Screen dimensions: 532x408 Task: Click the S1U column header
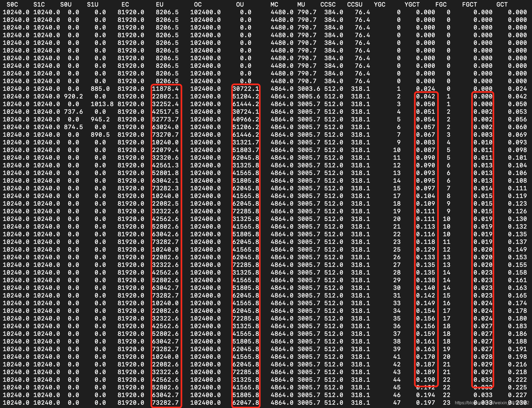(93, 5)
